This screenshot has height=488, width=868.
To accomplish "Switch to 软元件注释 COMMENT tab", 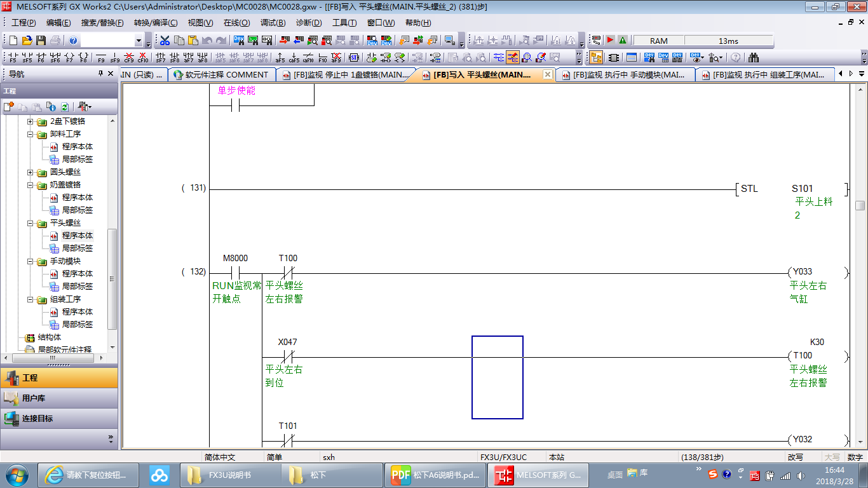I will coord(225,75).
